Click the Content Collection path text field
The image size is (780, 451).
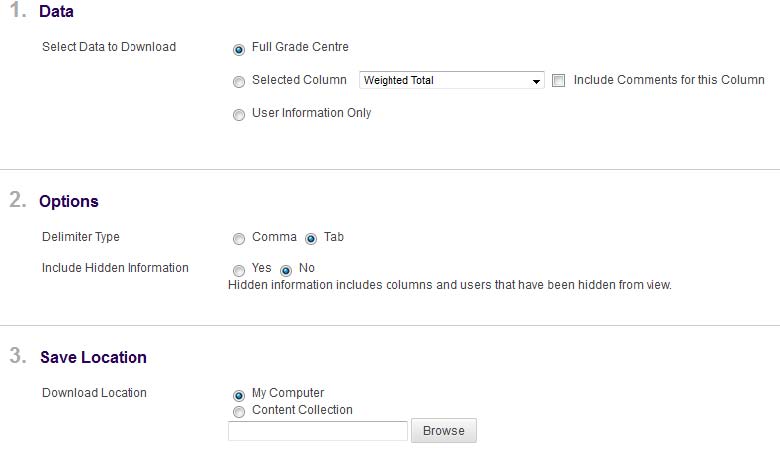pos(317,431)
